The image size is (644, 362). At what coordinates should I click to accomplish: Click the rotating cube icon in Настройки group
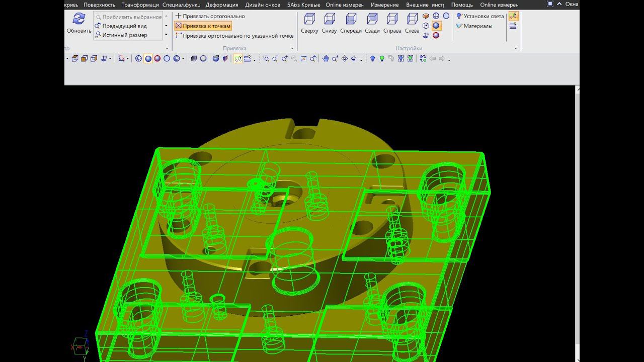(426, 26)
